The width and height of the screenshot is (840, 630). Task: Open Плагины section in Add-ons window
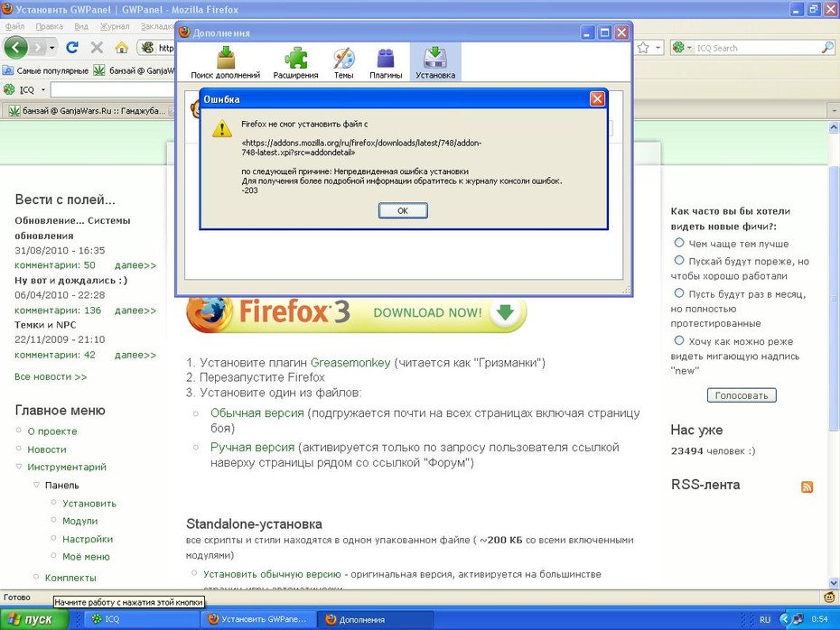386,62
